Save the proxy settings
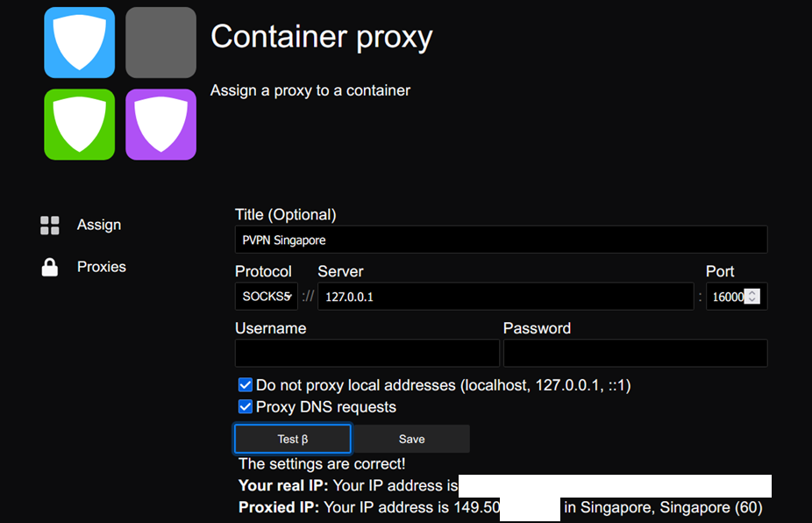 pos(411,439)
